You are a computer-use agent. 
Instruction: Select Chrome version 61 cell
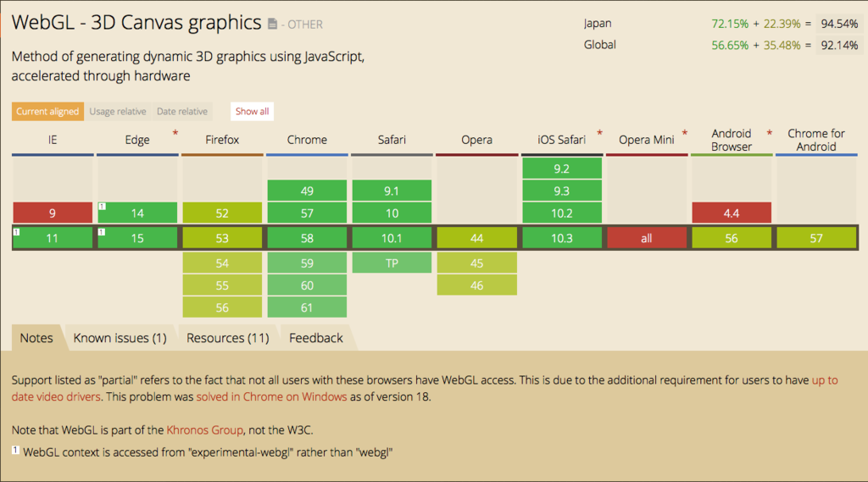point(307,307)
